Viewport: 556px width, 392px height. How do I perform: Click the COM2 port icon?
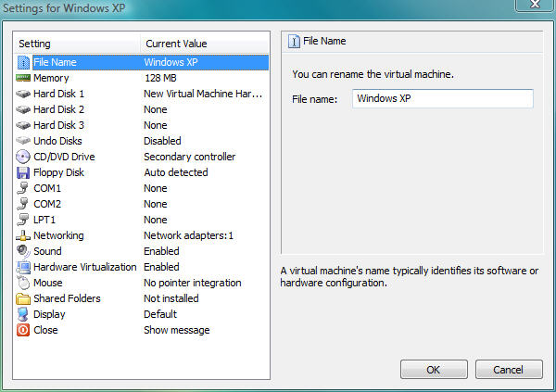pyautogui.click(x=23, y=204)
